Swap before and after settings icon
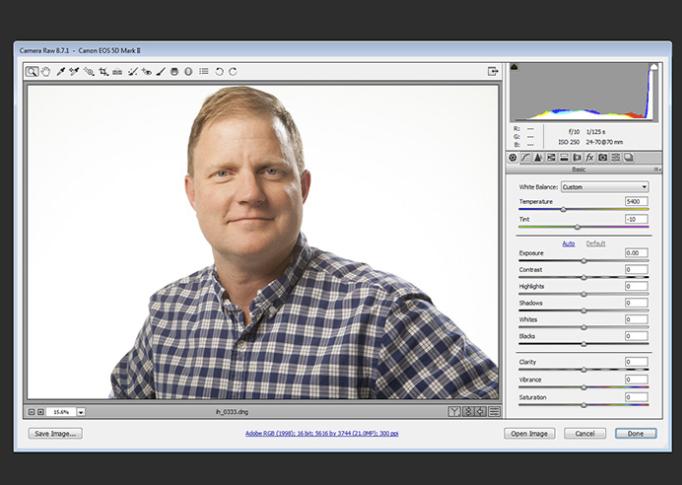This screenshot has height=485, width=682. 468,411
